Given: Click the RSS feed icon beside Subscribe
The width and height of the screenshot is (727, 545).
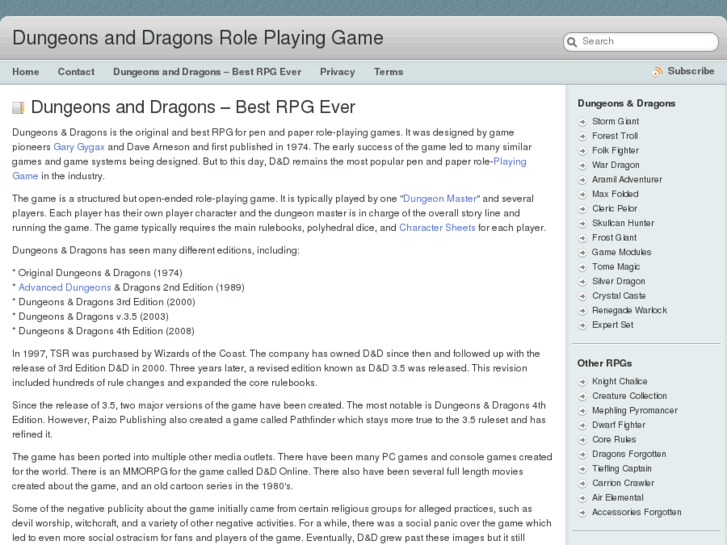Looking at the screenshot, I should click(x=657, y=71).
